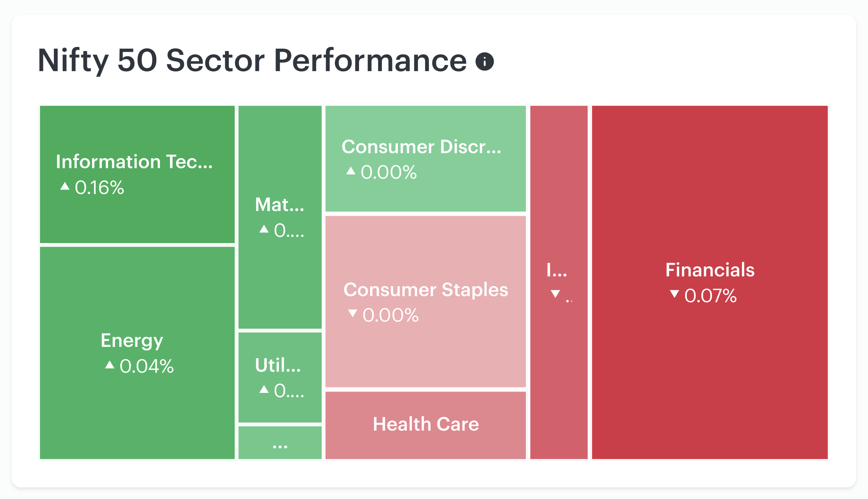The image size is (868, 499).
Task: Click the info icon beside the title
Action: point(484,62)
